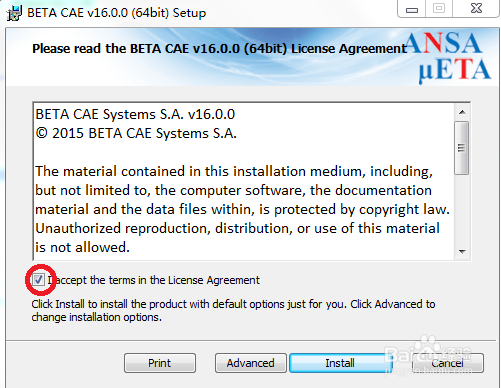This screenshot has height=388, width=501.
Task: Click the installer icon in the title bar
Action: tap(14, 13)
